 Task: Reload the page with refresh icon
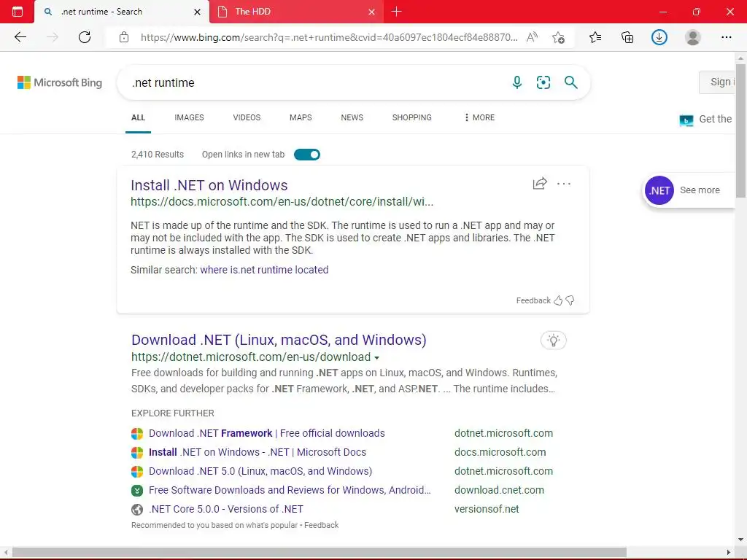85,37
